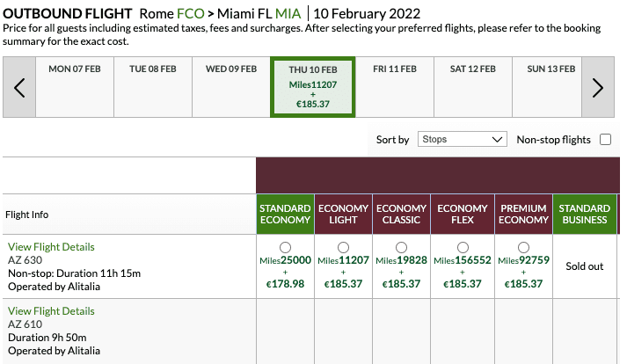Open the Sort by Stops dropdown
This screenshot has height=364, width=627.
pyautogui.click(x=463, y=139)
